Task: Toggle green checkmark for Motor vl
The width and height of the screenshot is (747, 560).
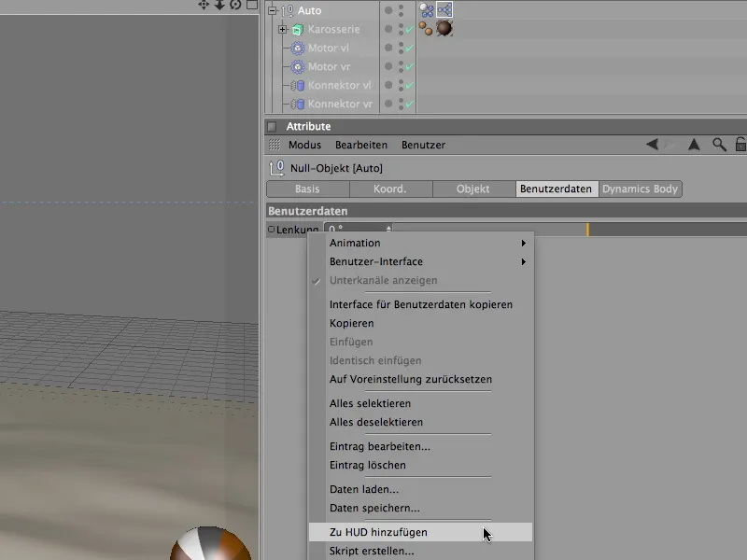Action: coord(409,48)
